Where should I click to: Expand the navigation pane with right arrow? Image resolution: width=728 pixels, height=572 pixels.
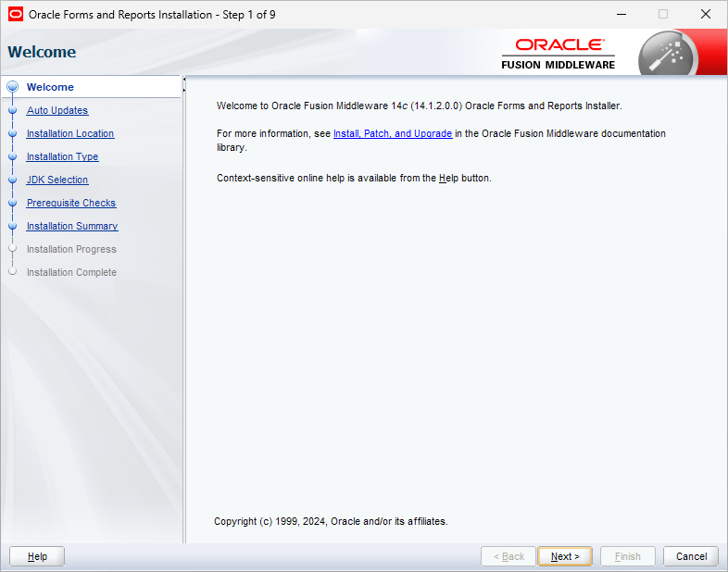click(184, 90)
